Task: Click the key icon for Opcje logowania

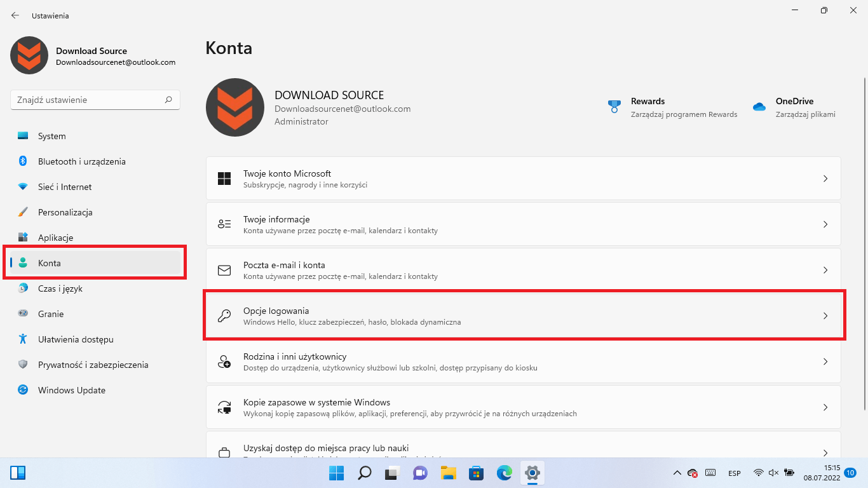Action: click(x=224, y=316)
